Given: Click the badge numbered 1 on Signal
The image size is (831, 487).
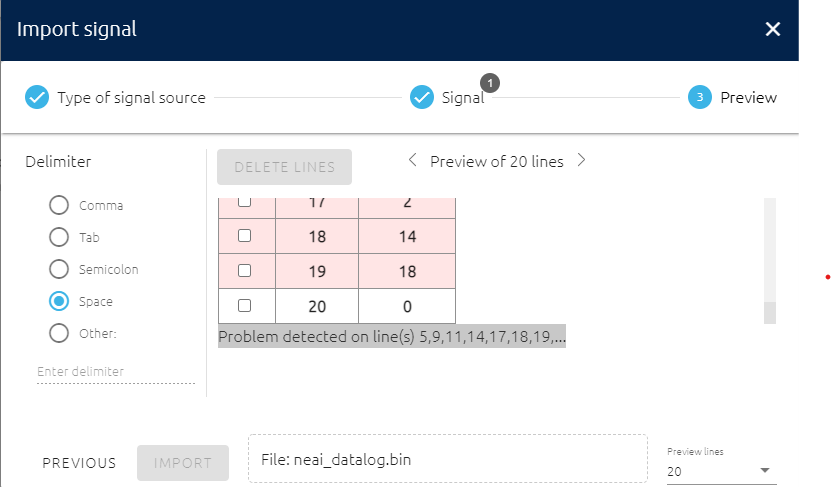Looking at the screenshot, I should point(490,83).
